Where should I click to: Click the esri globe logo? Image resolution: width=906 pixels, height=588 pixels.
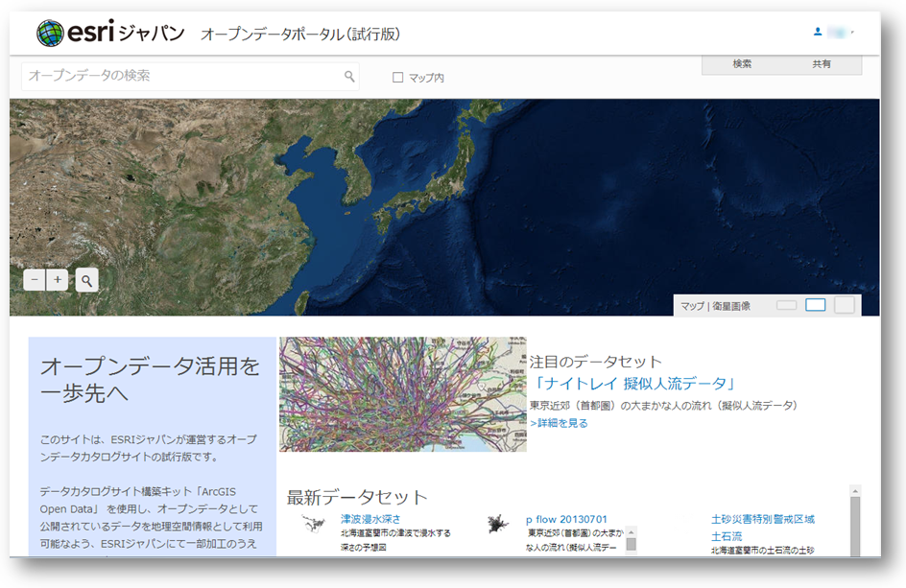[50, 34]
